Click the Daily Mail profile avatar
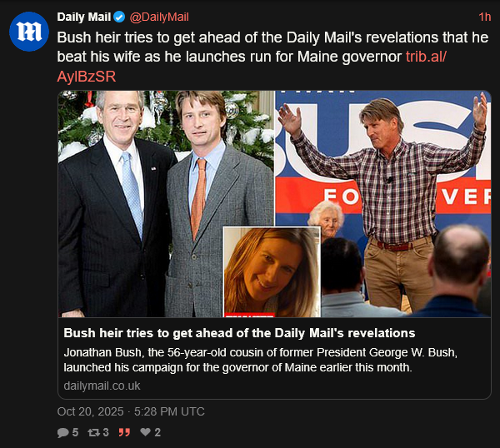This screenshot has height=448, width=500. 29,32
